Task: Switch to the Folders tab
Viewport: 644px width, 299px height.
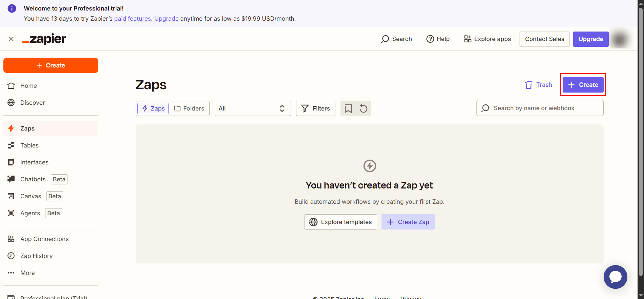Action: pos(189,108)
